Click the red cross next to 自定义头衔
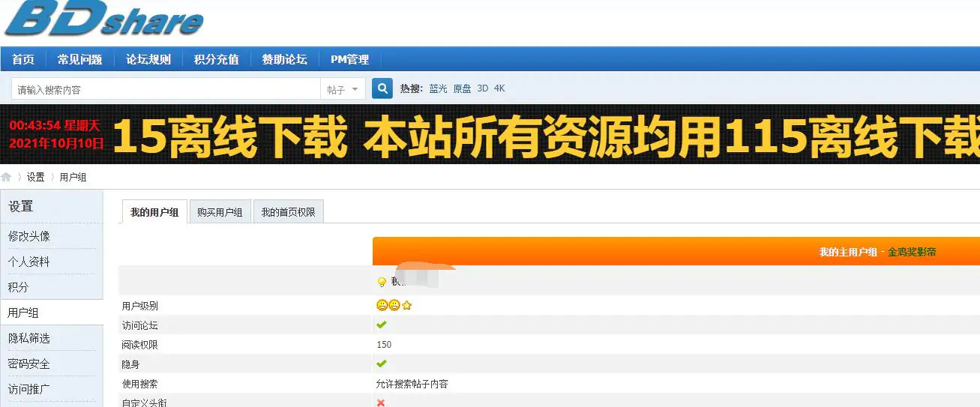Screen dimensions: 980x407 click(381, 403)
